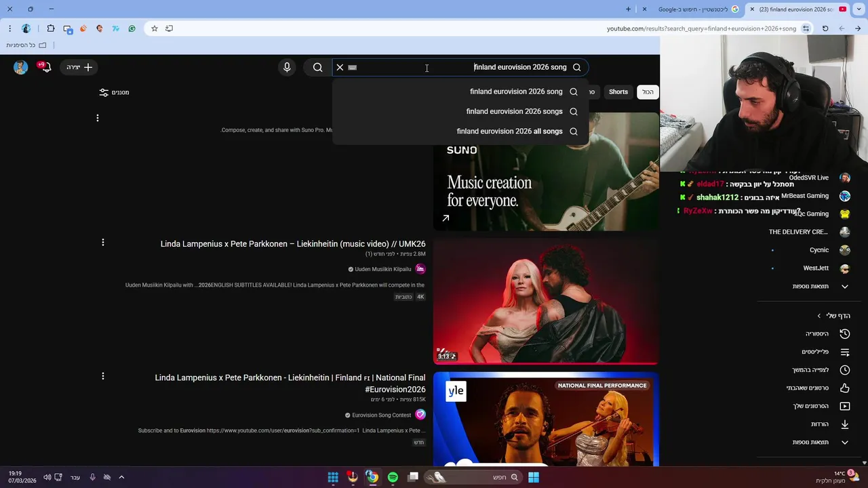868x488 pixels.
Task: Open more options for Liekinheitin music video
Action: (x=103, y=242)
